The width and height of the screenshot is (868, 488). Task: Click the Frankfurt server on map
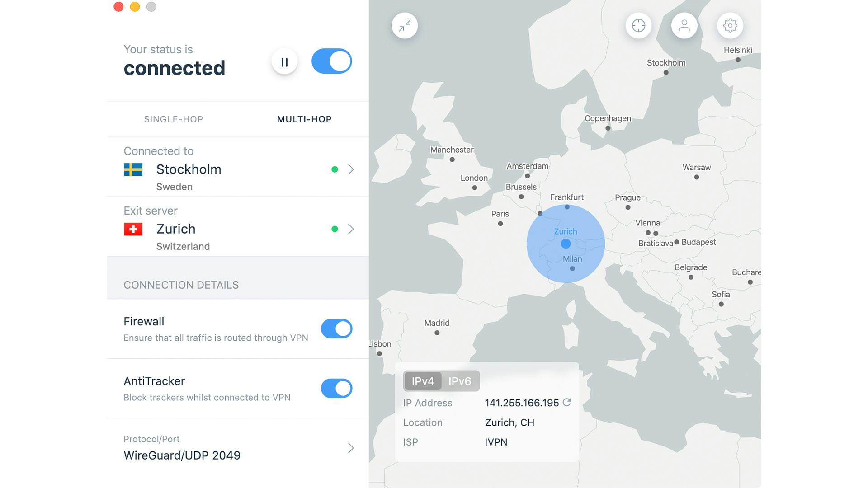[x=567, y=207]
